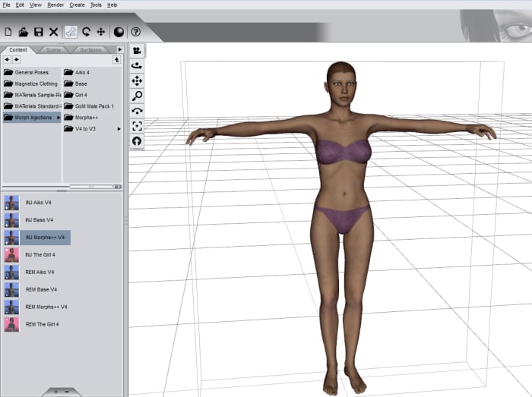
Task: Expand the V4 to V3 folder arrow
Action: (x=119, y=129)
